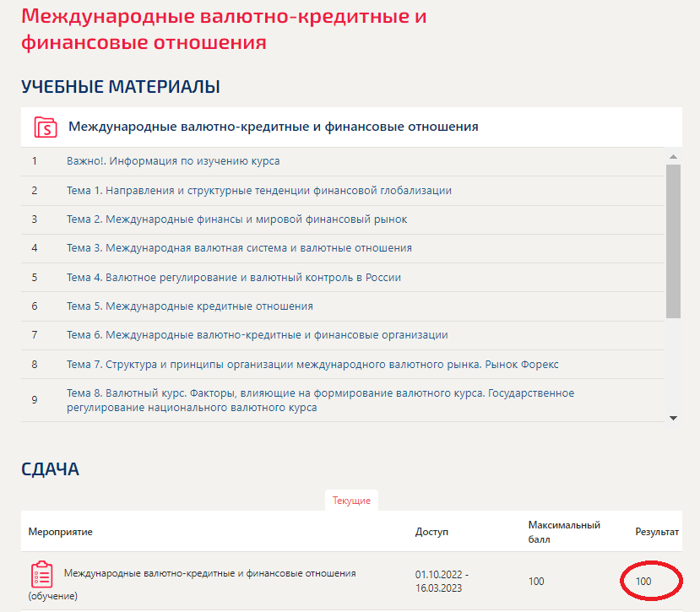Click the scrollbar up arrow in materials list
Image resolution: width=700 pixels, height=612 pixels.
(673, 157)
